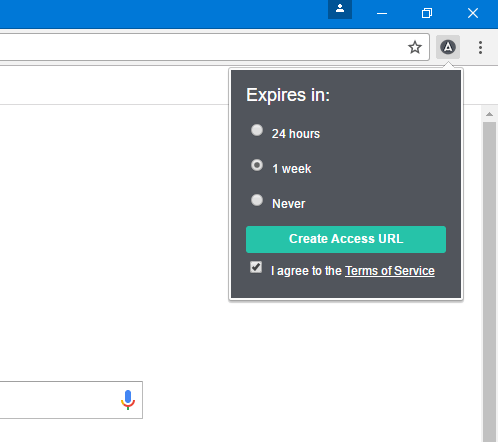498x442 pixels.
Task: Start voice search with the microphone icon
Action: pos(128,400)
